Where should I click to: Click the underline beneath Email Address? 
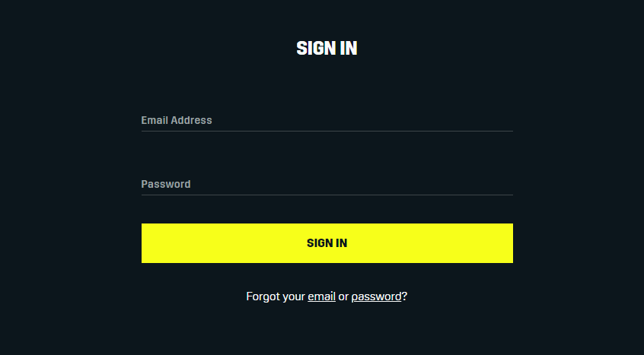pos(327,131)
